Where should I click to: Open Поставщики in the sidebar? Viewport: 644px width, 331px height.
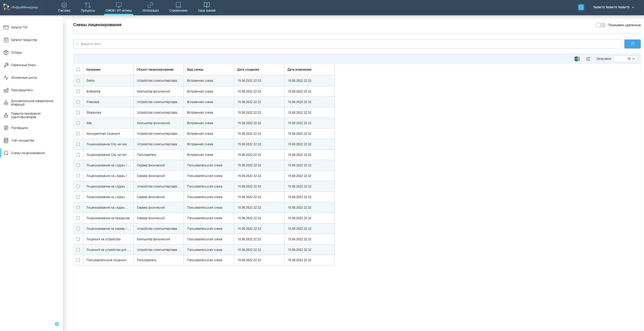19,128
